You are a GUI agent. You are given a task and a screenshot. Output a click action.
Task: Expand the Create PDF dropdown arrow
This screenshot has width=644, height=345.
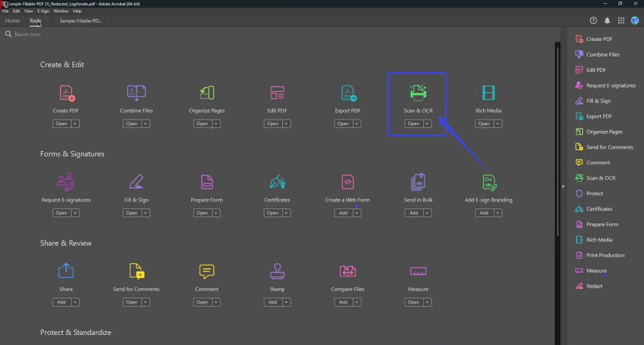click(75, 124)
